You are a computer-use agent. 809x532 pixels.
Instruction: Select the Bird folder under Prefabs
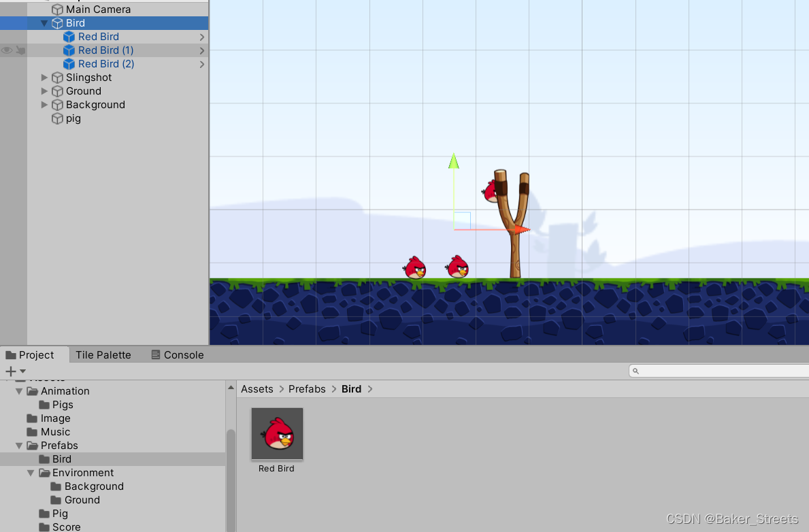click(x=112, y=459)
